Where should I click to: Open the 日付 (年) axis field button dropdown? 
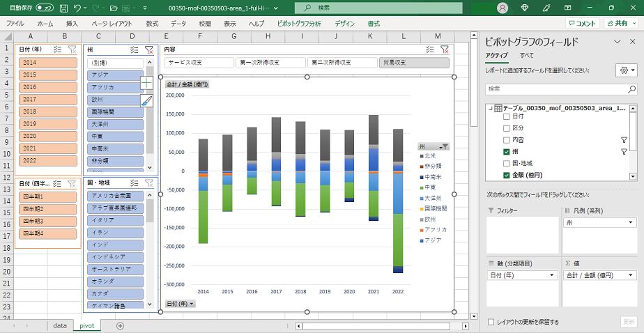[180, 304]
